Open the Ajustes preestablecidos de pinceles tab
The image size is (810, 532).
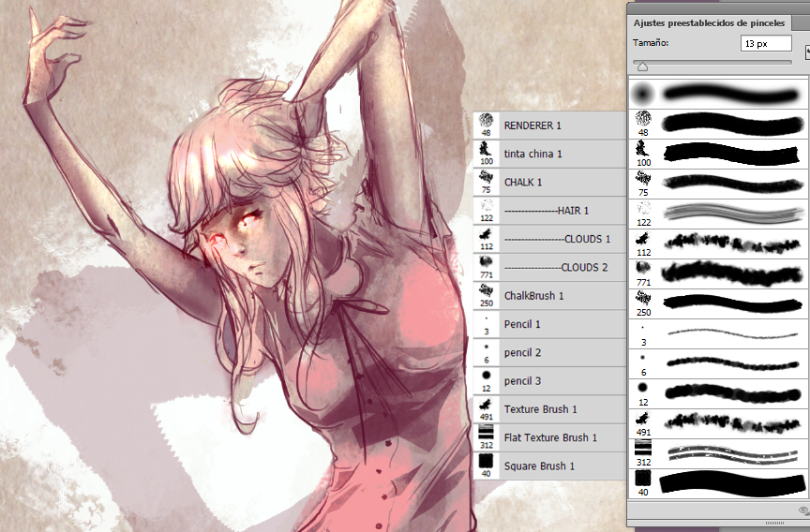point(709,23)
